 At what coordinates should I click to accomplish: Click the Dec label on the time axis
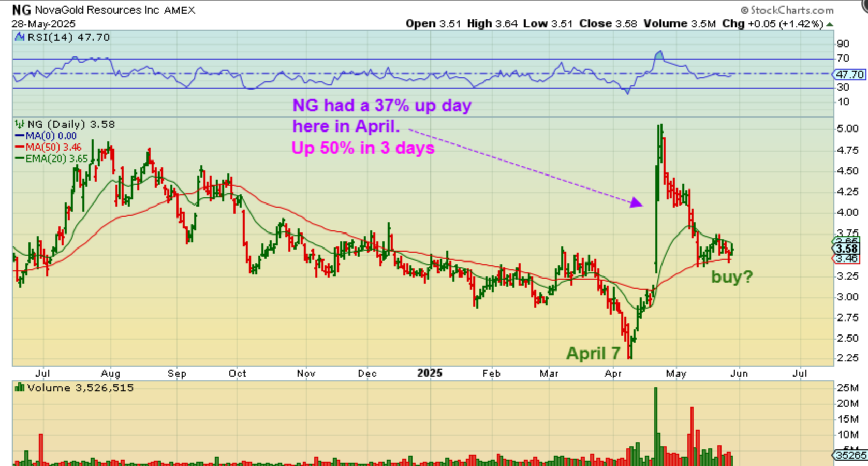367,373
